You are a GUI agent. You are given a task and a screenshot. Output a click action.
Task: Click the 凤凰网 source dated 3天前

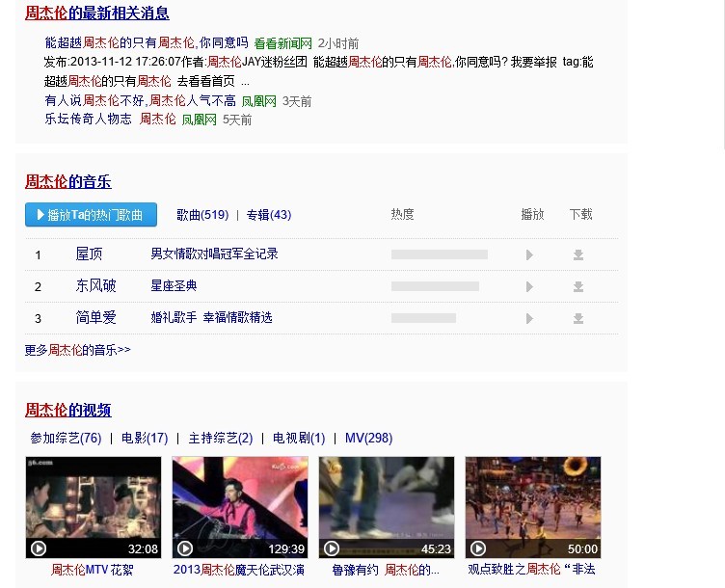259,101
